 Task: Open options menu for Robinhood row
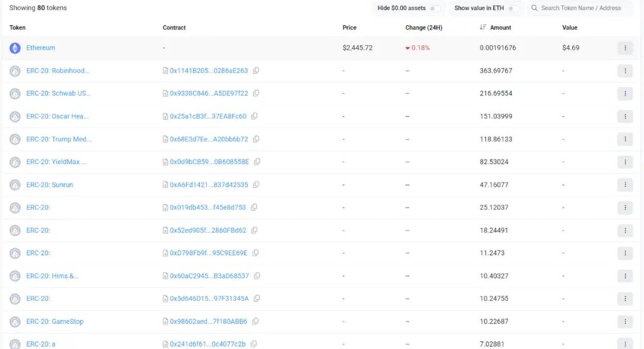pos(625,71)
